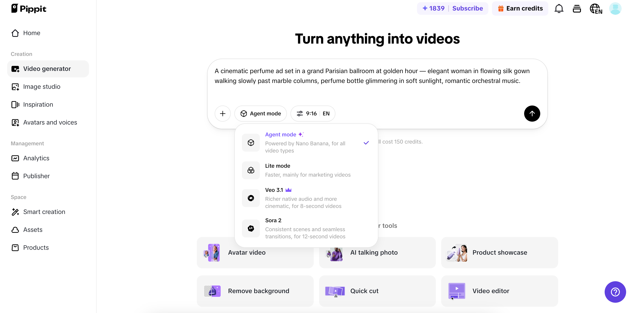The height and width of the screenshot is (313, 644).
Task: Select Sora 2 model option
Action: tap(306, 228)
